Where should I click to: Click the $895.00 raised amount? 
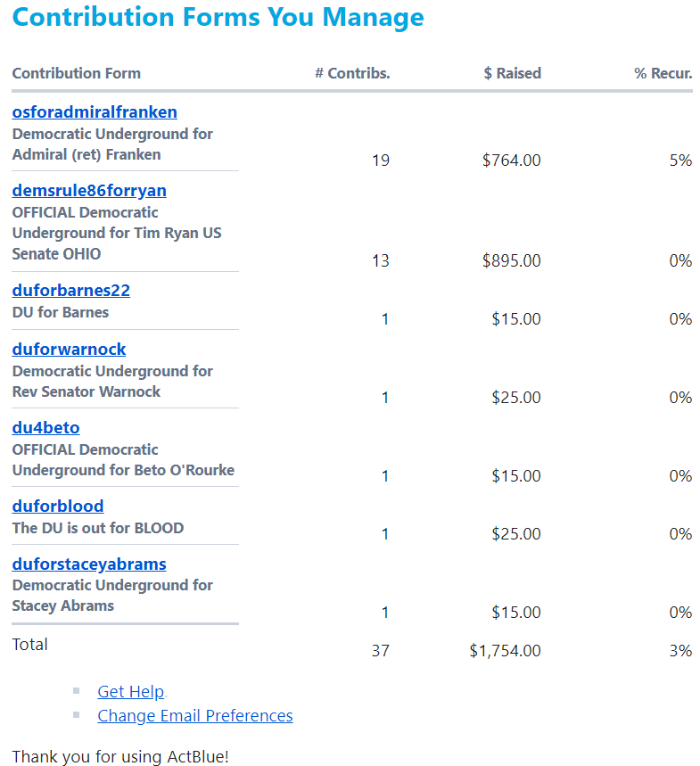[511, 261]
